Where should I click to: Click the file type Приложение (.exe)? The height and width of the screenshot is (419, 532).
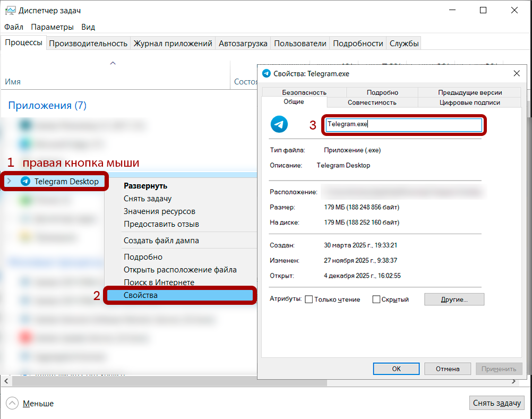pos(352,150)
